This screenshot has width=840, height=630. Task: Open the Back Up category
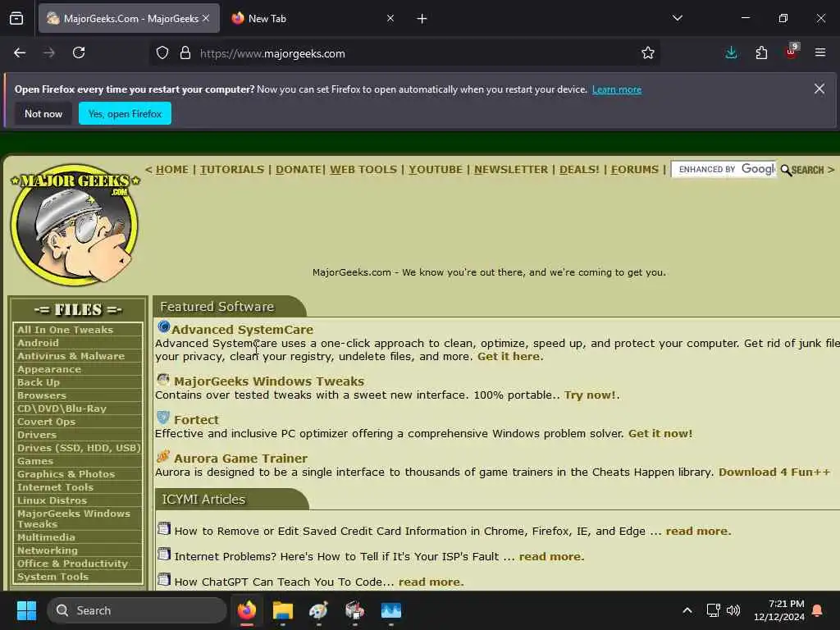[x=38, y=382]
